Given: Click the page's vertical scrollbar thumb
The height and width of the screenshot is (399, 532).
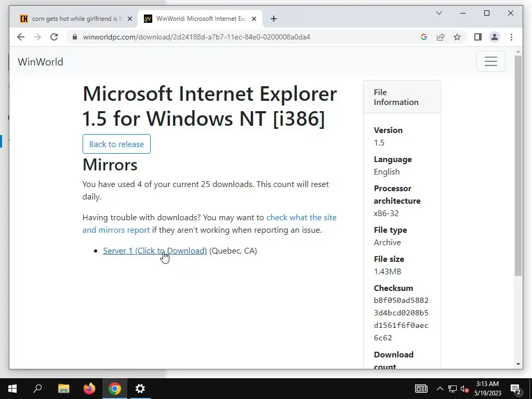Looking at the screenshot, I should tap(518, 165).
